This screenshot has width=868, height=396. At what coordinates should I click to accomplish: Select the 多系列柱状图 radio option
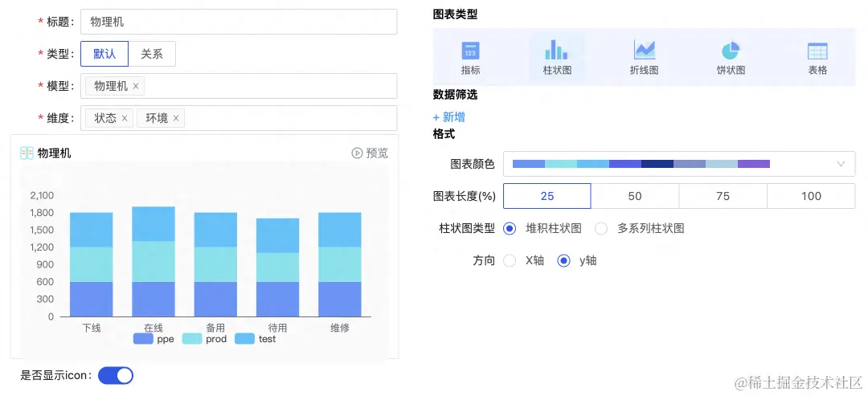(x=601, y=228)
